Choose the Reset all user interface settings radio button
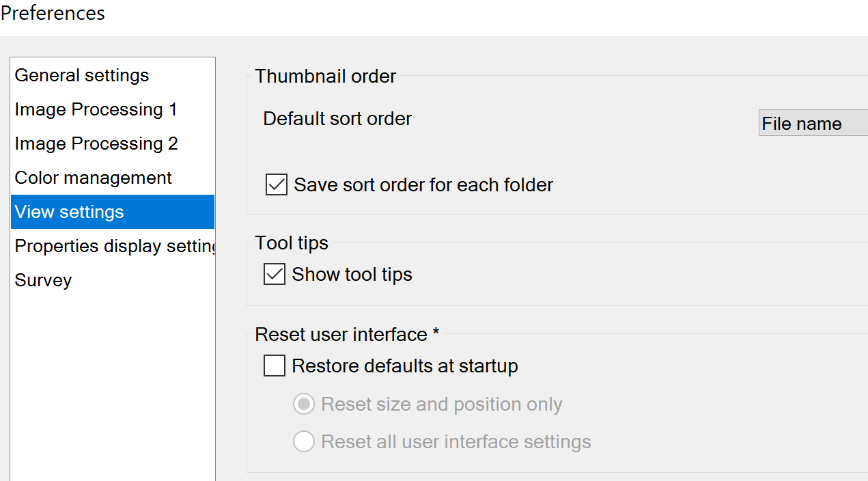 tap(304, 442)
